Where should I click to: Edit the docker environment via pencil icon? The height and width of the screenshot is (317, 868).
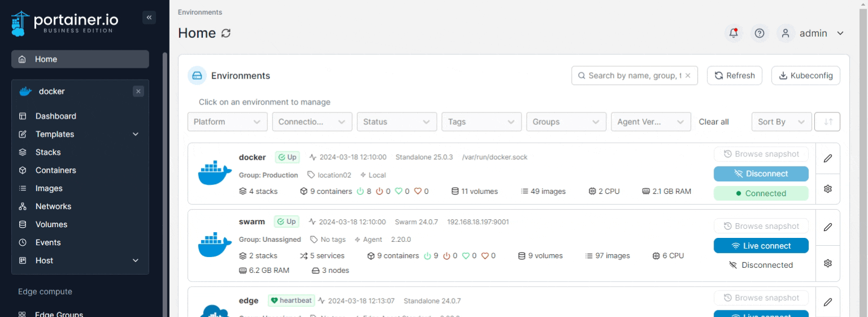[828, 158]
